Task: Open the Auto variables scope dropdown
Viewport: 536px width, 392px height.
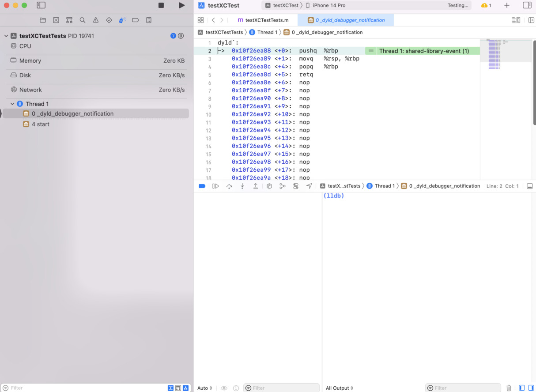Action: (x=204, y=388)
